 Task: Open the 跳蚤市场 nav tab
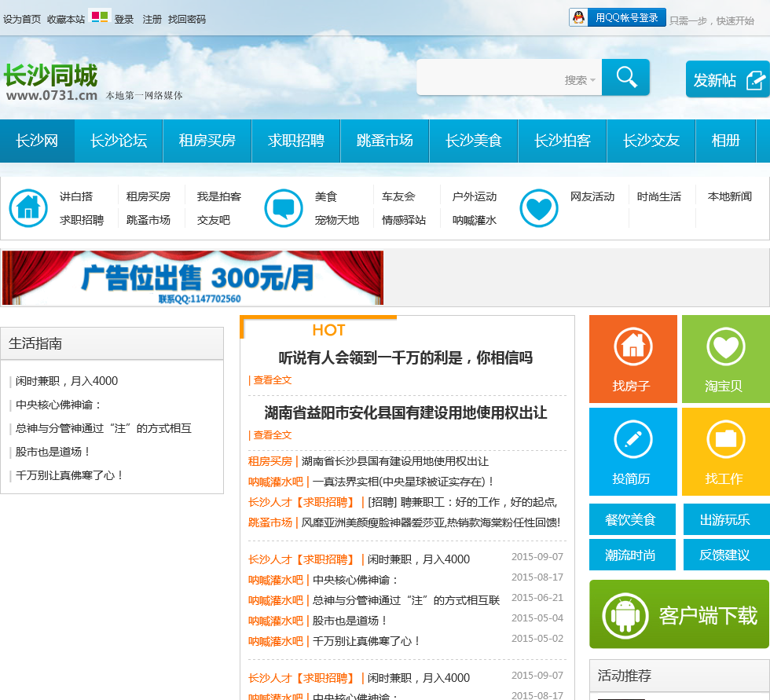[385, 141]
